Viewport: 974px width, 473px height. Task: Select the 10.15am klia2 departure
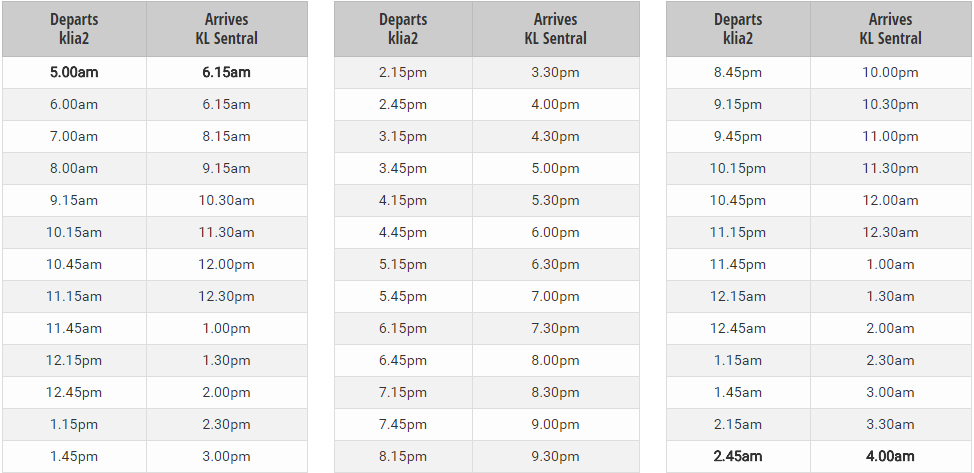pos(74,232)
